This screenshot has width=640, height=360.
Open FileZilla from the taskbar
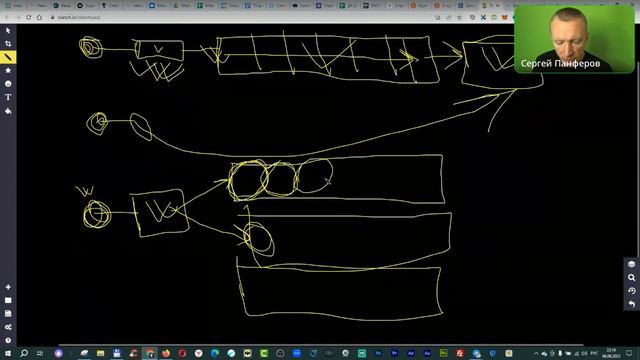pos(460,353)
